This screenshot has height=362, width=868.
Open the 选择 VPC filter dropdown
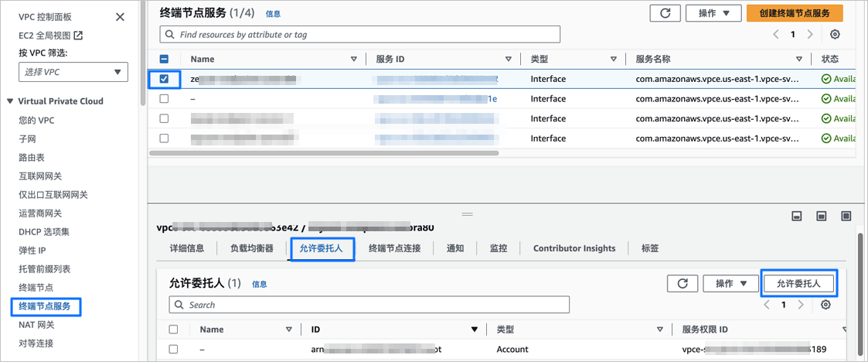pyautogui.click(x=73, y=72)
